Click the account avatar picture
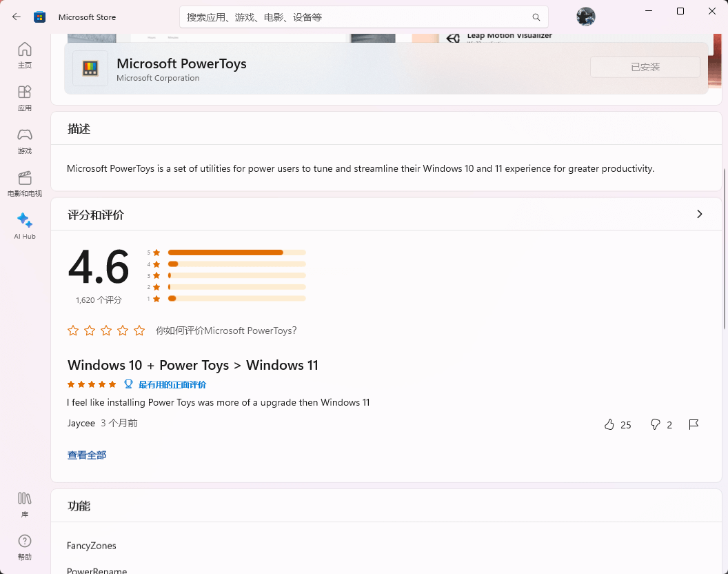Viewport: 728px width, 574px height. click(585, 17)
